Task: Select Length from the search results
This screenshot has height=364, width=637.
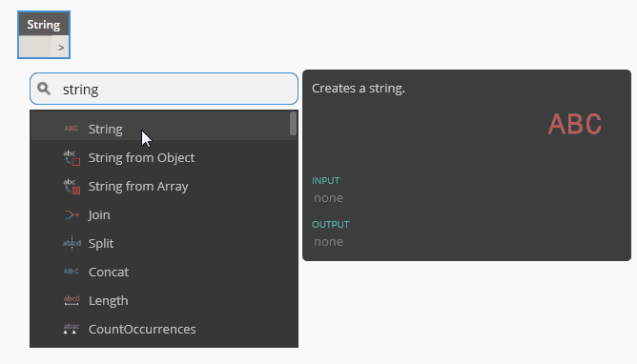Action: [x=164, y=300]
